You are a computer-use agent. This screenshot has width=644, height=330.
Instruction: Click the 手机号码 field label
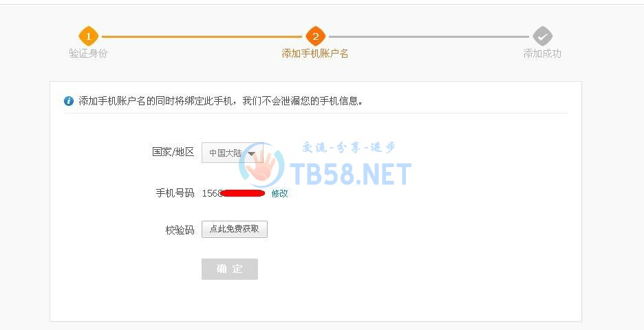point(175,193)
